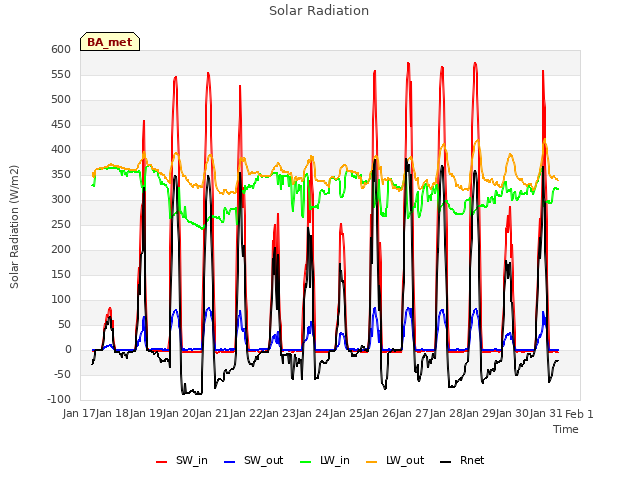Toggle the Rnet legend entry
640x480 pixels.
pos(462,460)
